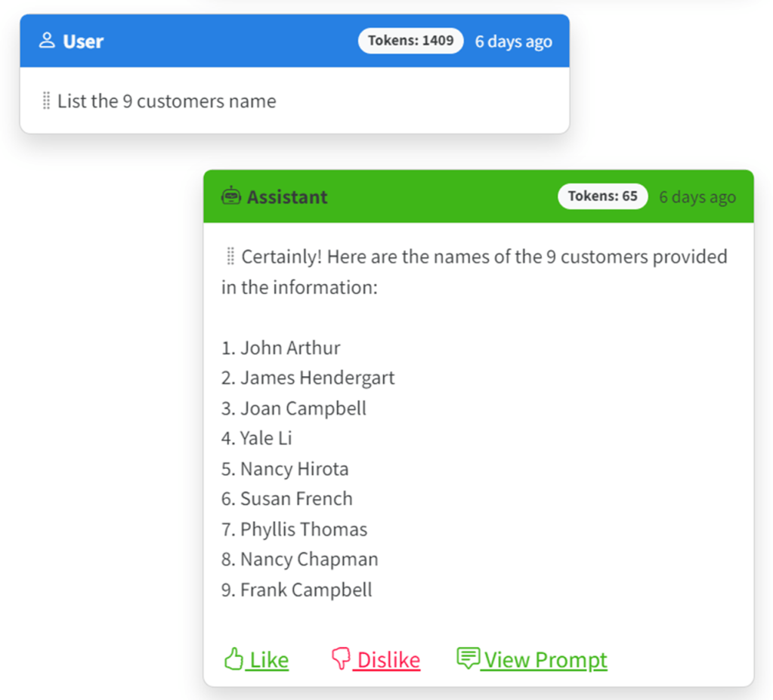773x700 pixels.
Task: Click the 'User' header label
Action: click(x=83, y=42)
